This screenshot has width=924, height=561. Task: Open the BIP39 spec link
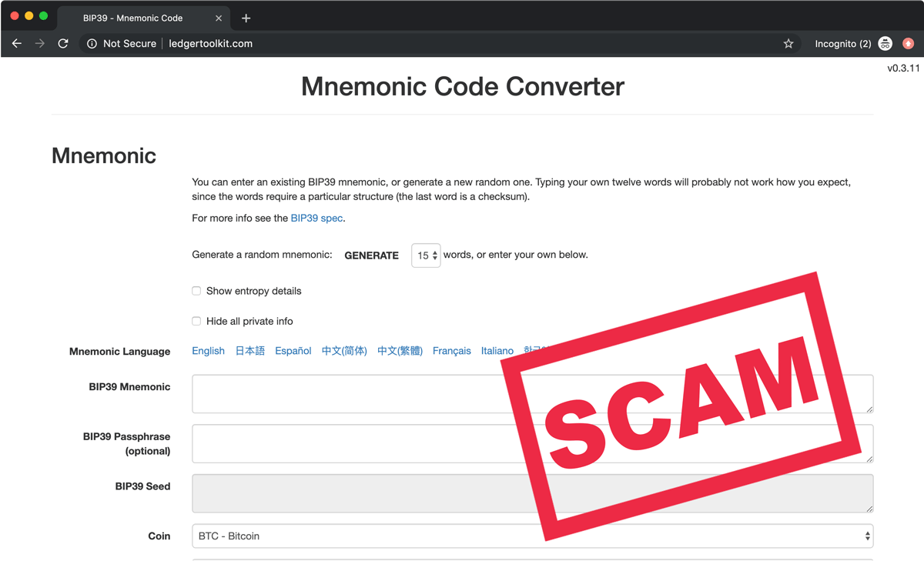click(x=316, y=218)
